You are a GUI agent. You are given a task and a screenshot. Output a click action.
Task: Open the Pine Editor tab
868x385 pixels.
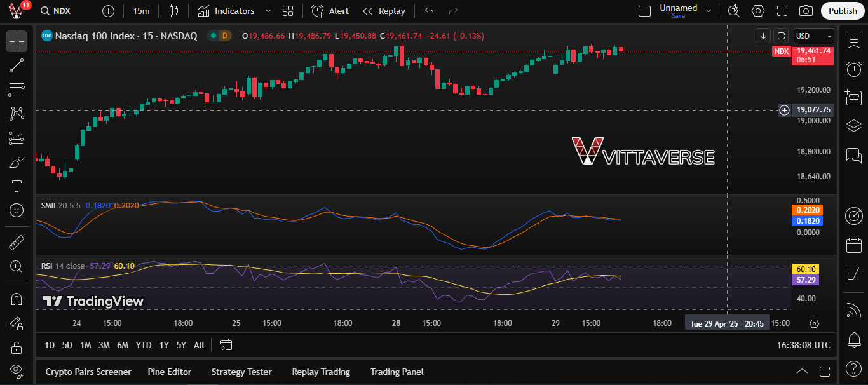[x=169, y=372]
